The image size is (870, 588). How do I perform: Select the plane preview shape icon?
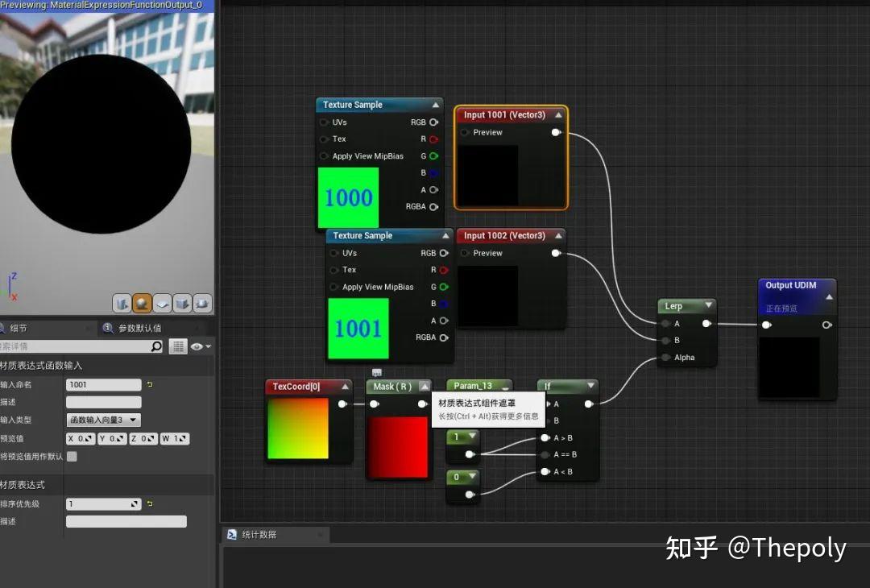pyautogui.click(x=162, y=304)
